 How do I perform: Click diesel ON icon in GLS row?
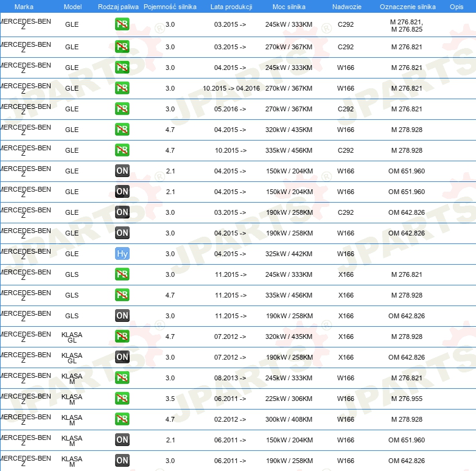(122, 316)
